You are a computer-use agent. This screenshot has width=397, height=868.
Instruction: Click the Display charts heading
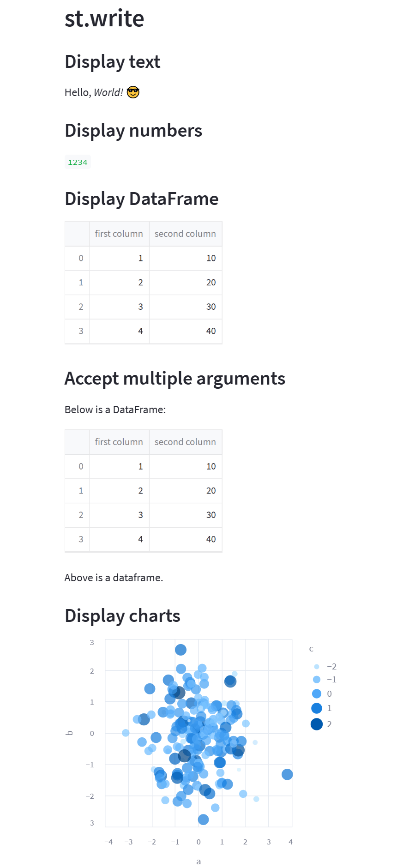(x=122, y=616)
